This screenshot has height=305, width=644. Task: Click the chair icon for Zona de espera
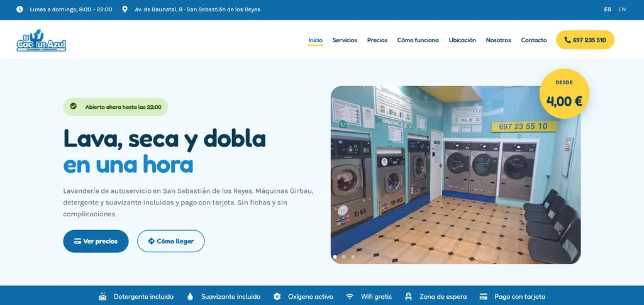click(x=408, y=296)
